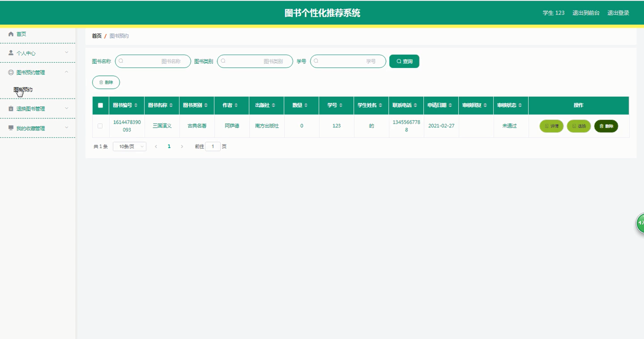
Task: Sort by 数量 column arrows
Action: (306, 105)
